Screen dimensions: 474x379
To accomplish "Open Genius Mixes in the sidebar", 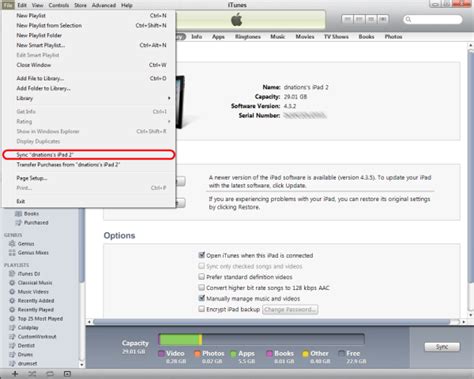I will [x=29, y=253].
